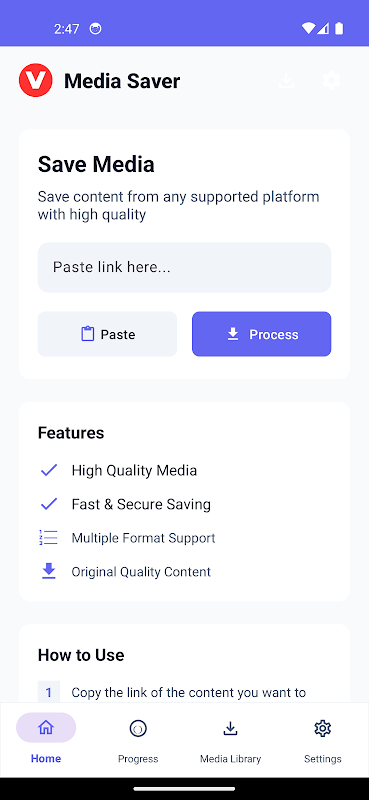Click step 1 number in How to Use

49,692
